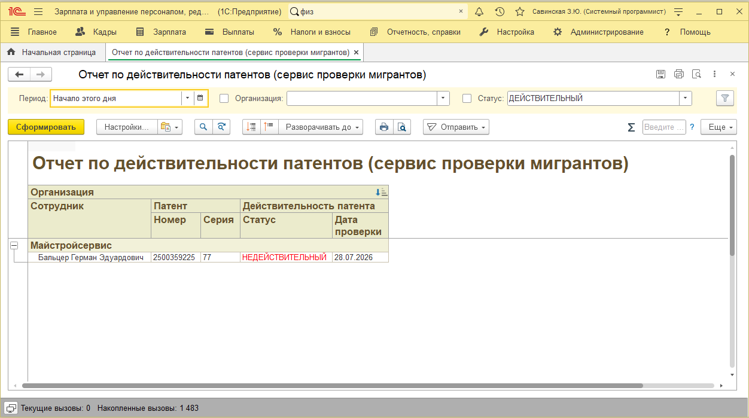Open the Настройки... button
Screen dimensions: 749x418
pyautogui.click(x=127, y=127)
